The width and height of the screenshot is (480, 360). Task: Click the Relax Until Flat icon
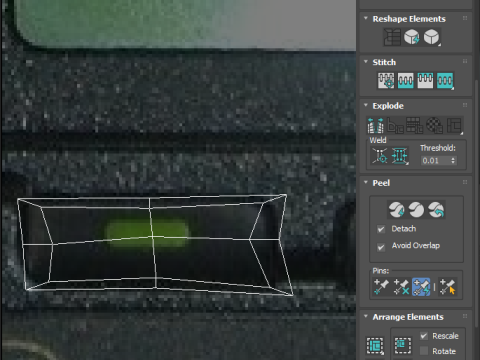tap(412, 37)
